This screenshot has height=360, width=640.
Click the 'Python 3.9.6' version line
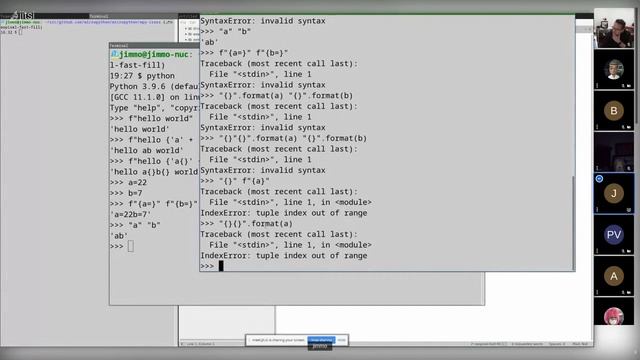pyautogui.click(x=154, y=87)
